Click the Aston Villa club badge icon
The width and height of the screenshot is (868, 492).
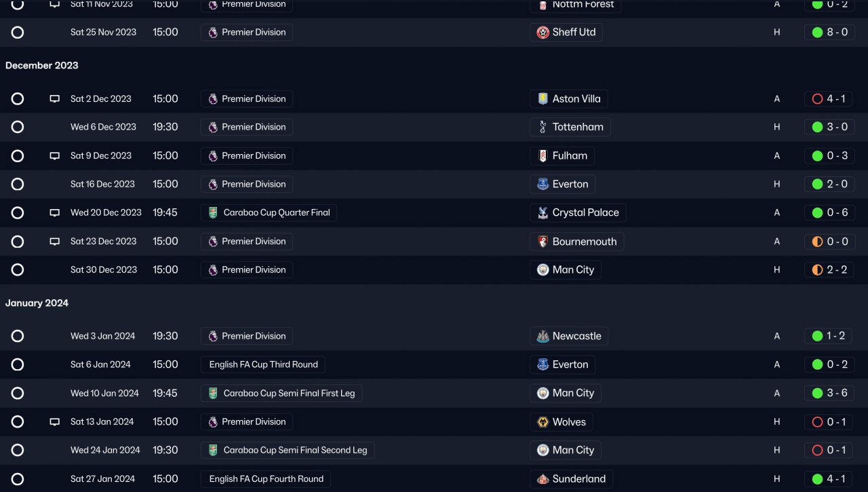pos(542,99)
